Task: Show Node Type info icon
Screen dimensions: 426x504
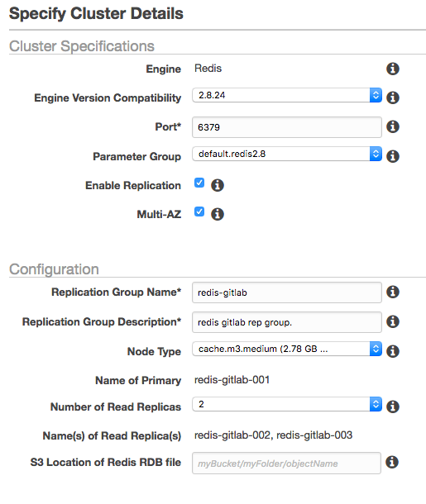Action: click(x=393, y=351)
